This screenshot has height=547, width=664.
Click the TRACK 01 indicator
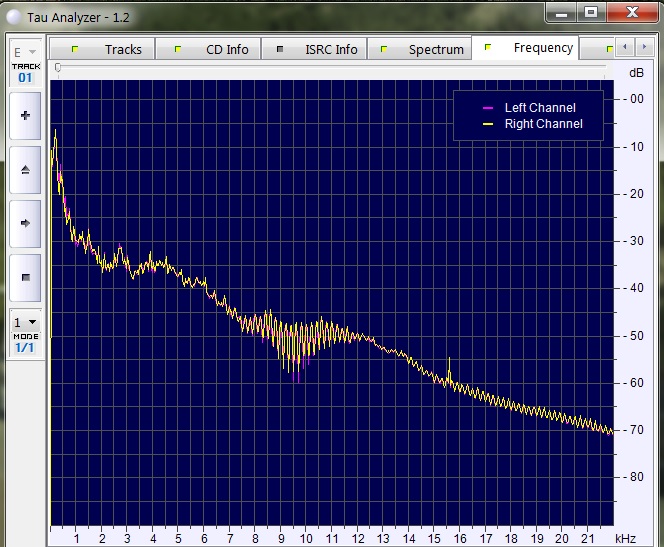(25, 72)
